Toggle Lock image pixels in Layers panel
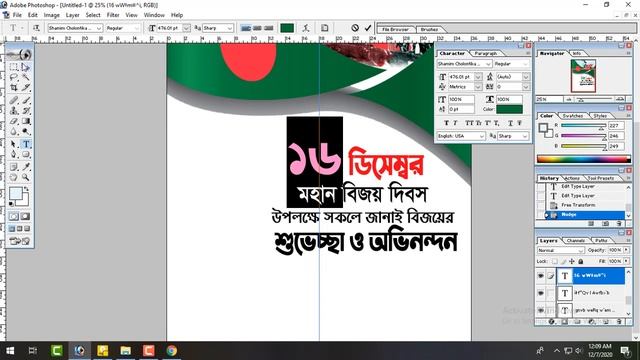The image size is (640, 360). coord(563,261)
